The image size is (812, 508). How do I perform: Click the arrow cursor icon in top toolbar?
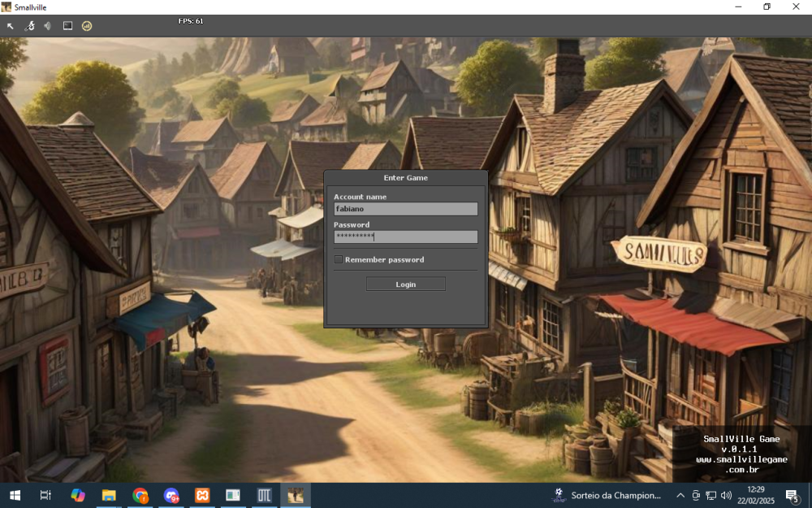click(11, 26)
